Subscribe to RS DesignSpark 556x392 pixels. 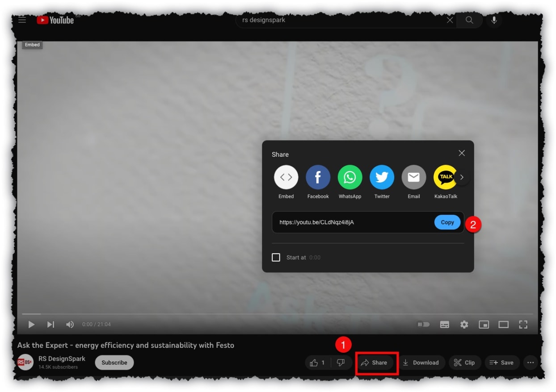114,363
